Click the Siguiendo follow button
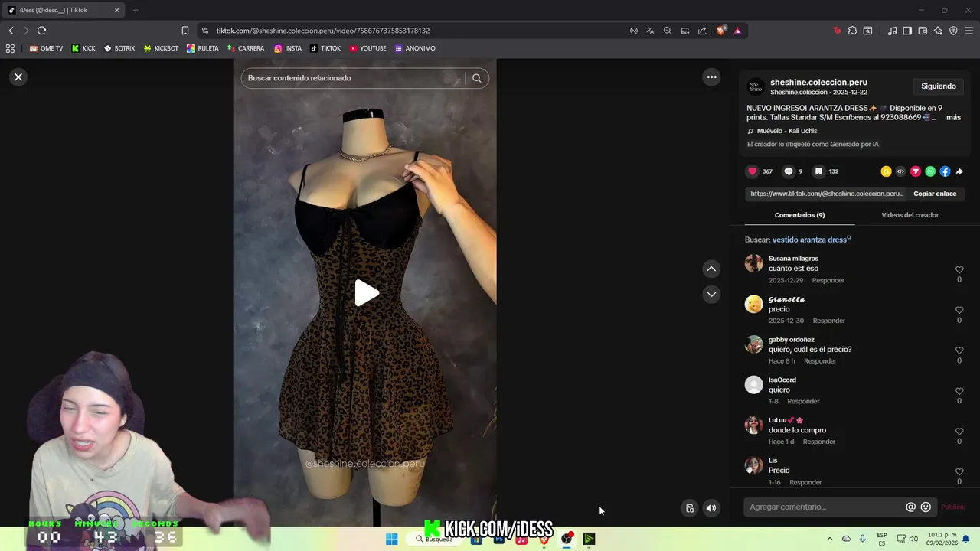This screenshot has width=980, height=551. [938, 86]
